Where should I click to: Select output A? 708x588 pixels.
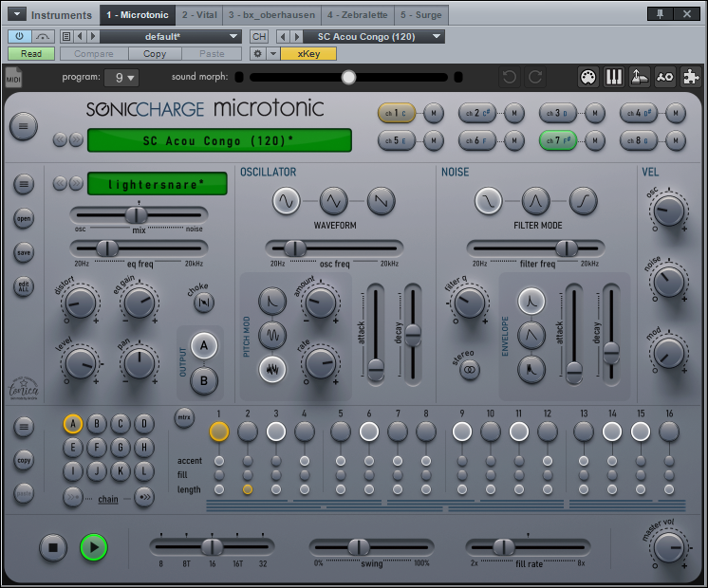click(204, 345)
